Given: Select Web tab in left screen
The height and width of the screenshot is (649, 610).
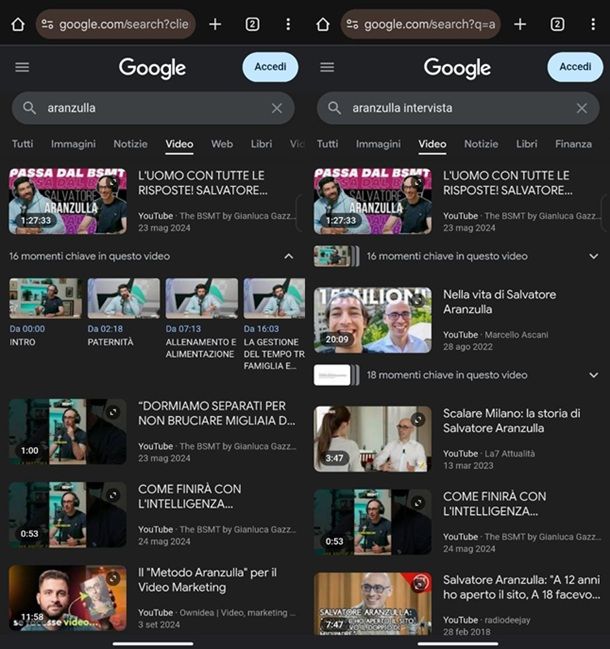Looking at the screenshot, I should [222, 144].
